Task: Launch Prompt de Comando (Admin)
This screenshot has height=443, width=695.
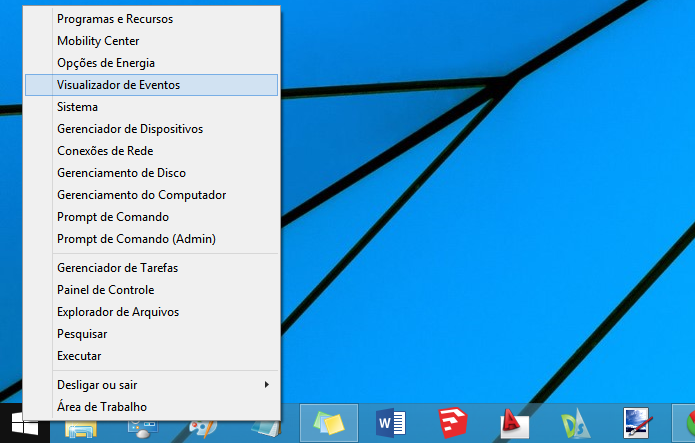Action: click(152, 239)
